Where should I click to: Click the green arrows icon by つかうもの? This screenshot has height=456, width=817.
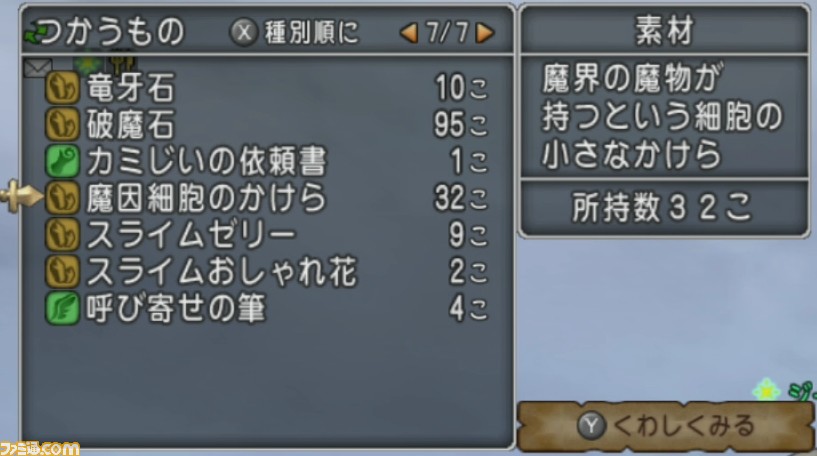coord(34,33)
